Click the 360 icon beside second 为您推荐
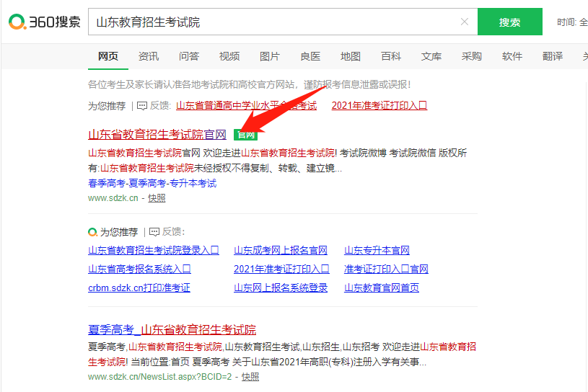 coord(92,232)
